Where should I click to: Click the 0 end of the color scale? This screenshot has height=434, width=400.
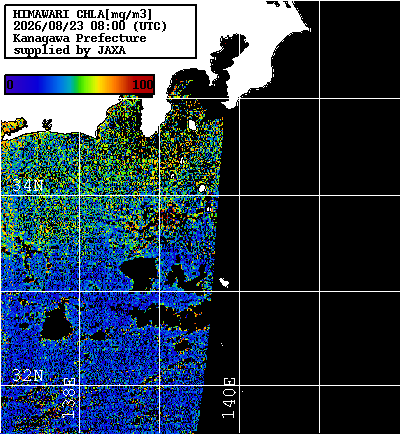pos(10,84)
